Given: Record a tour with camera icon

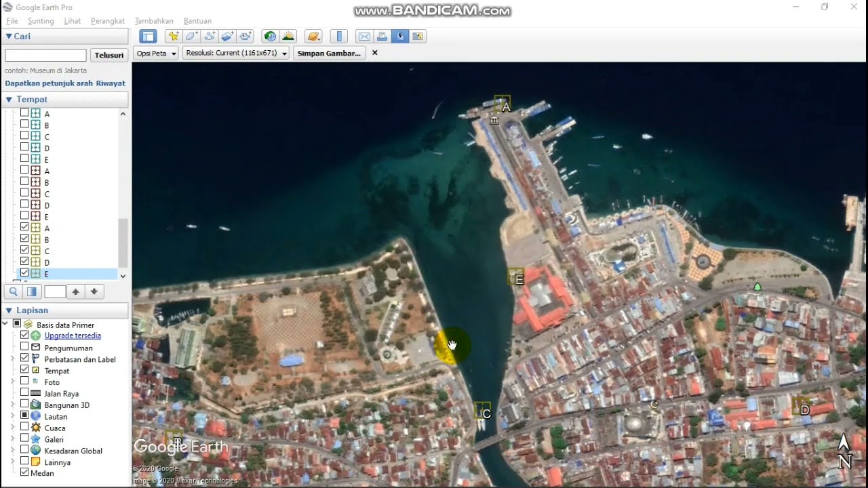Looking at the screenshot, I should click(x=245, y=37).
